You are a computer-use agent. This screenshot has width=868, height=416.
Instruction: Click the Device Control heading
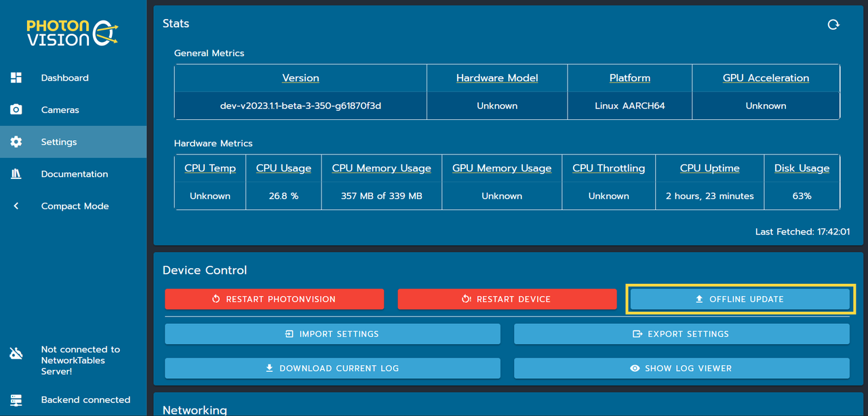205,270
